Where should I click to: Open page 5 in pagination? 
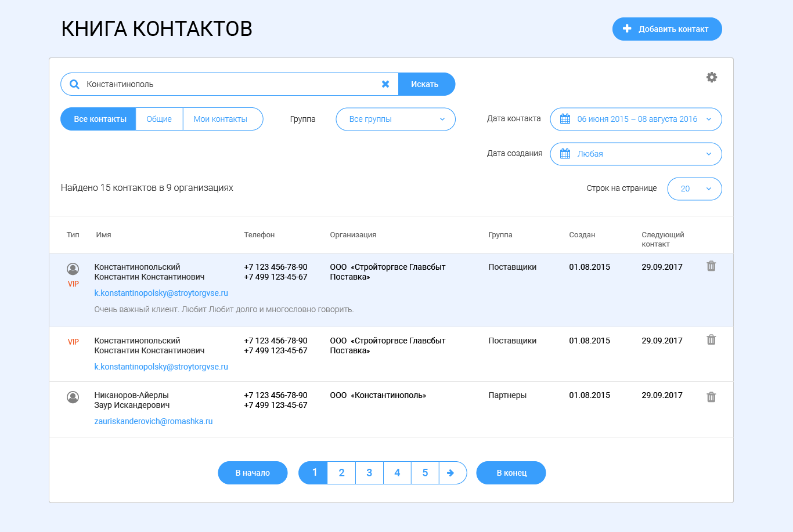click(425, 473)
